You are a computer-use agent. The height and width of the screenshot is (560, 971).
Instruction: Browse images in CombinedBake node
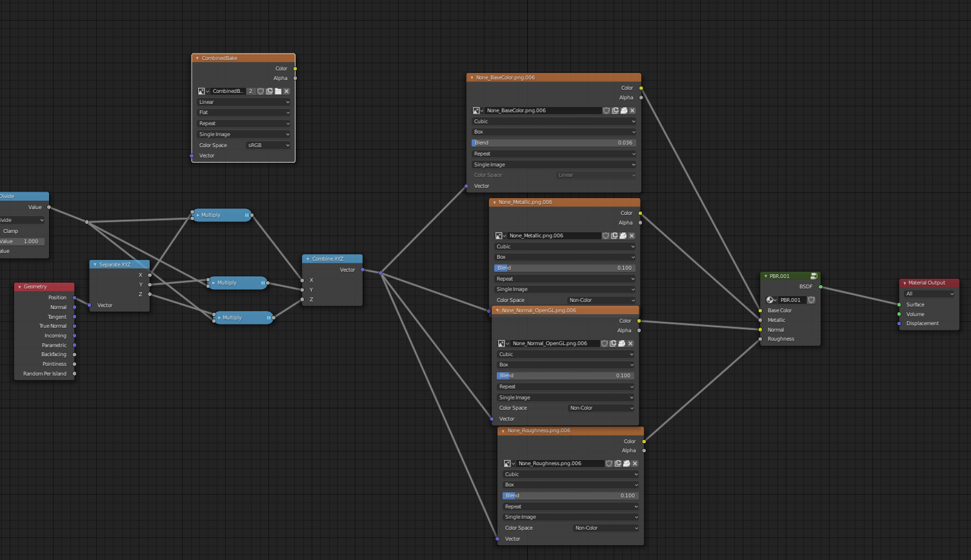coord(203,91)
